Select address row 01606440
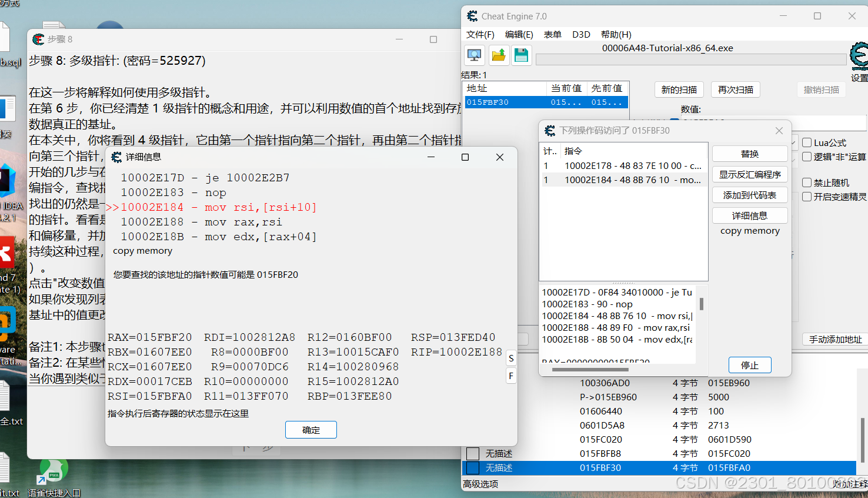The image size is (868, 498). pyautogui.click(x=659, y=411)
